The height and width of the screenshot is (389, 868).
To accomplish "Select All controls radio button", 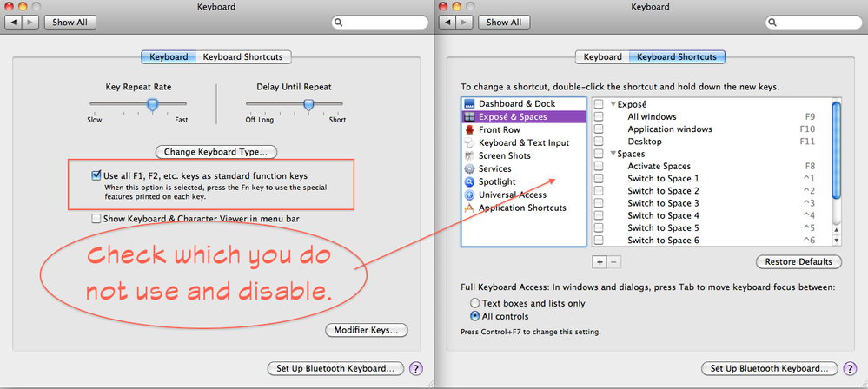I will click(x=475, y=317).
